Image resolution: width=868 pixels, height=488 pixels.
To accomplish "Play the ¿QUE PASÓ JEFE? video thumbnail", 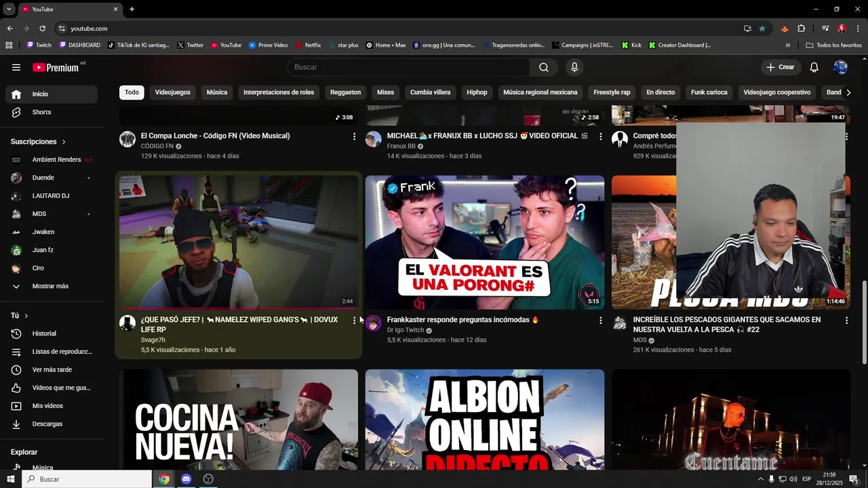I will coord(239,242).
